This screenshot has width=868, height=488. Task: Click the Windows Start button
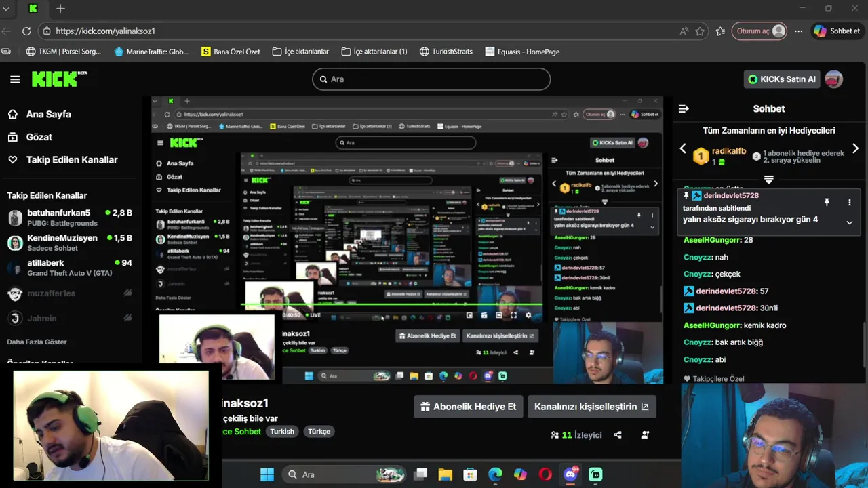(267, 474)
